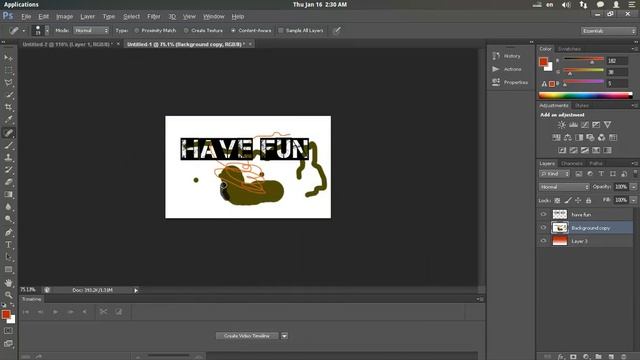Select the Blur tool
640x360 pixels.
pos(8,207)
